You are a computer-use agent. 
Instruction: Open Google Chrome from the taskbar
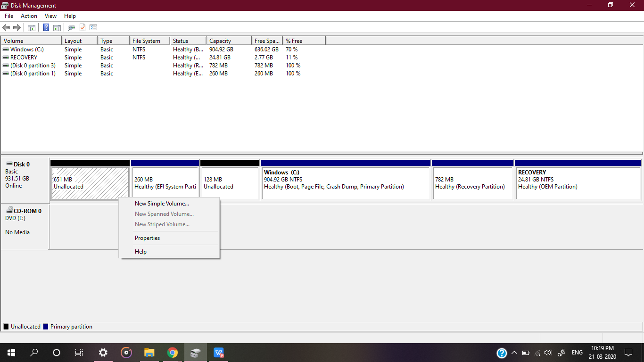(x=172, y=352)
